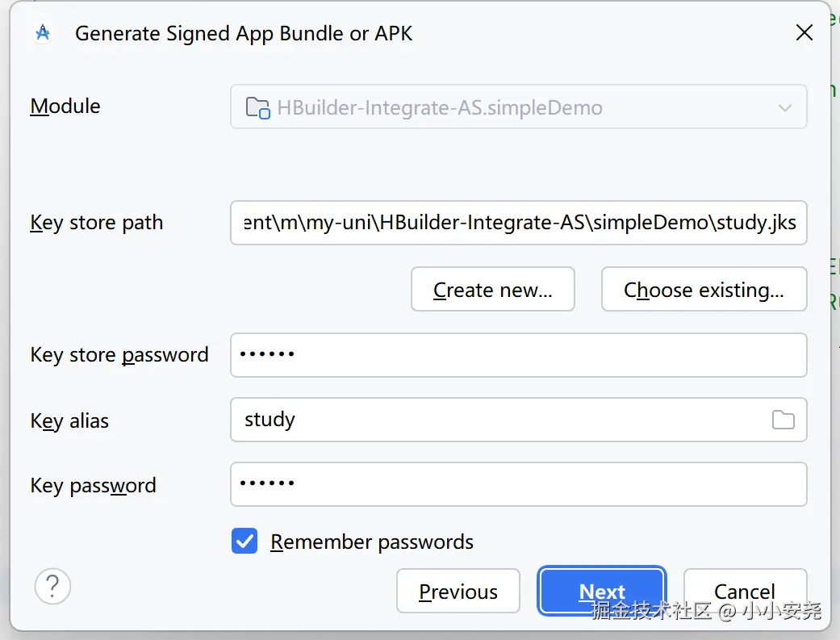This screenshot has width=840, height=640.
Task: Toggle the Remember passwords checkbox
Action: 244,542
